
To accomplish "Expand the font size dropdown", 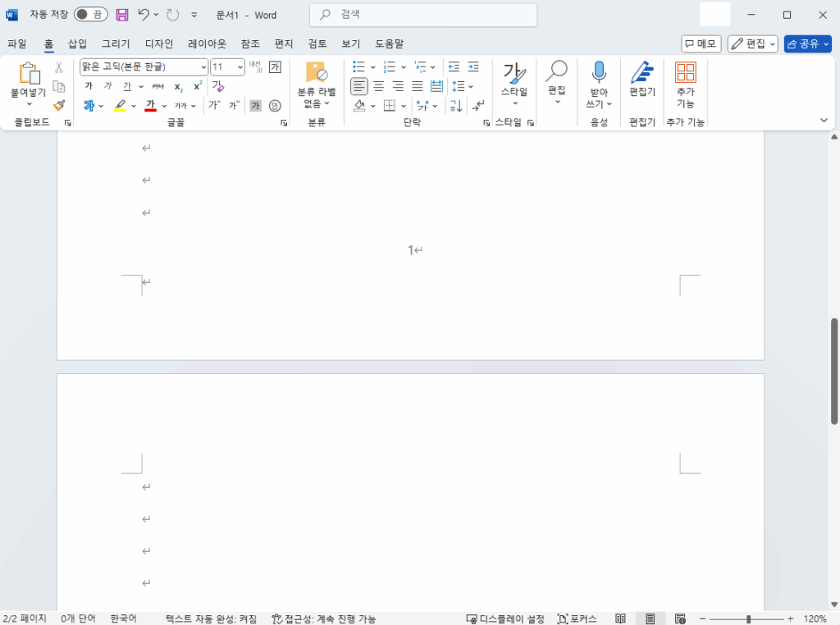I will [239, 66].
